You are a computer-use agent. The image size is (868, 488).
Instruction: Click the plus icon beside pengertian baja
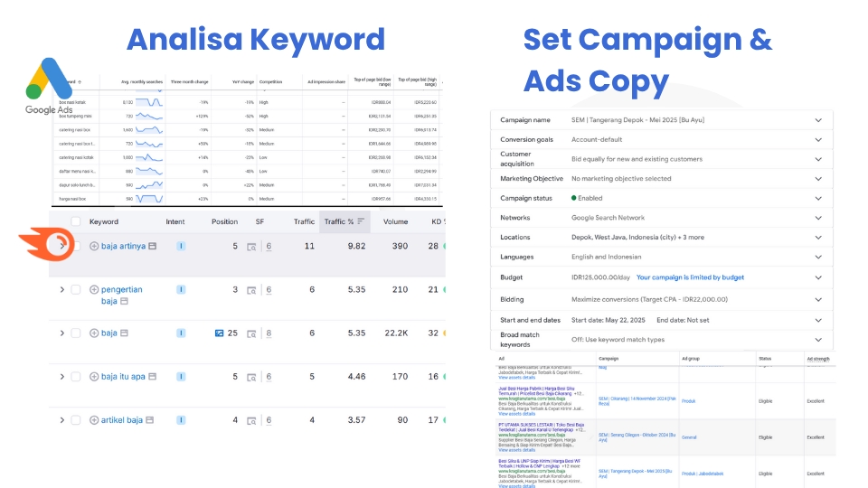[94, 289]
